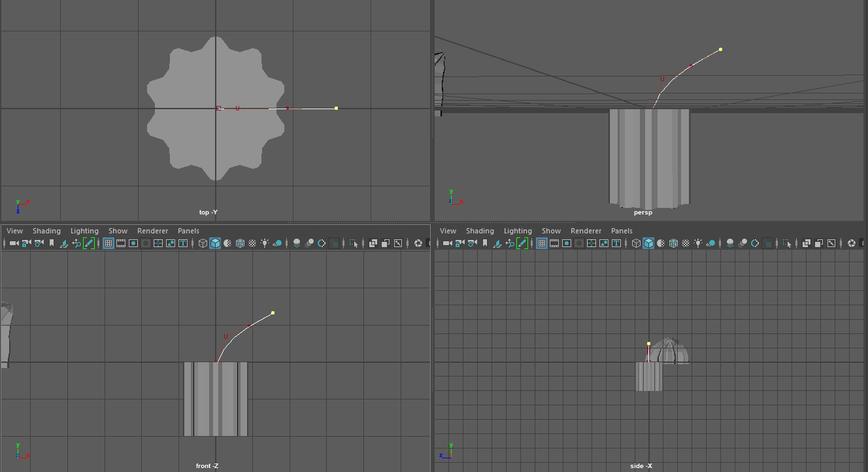This screenshot has width=868, height=472.
Task: Toggle Motion Blur icon in front -Z panel
Action: click(309, 243)
